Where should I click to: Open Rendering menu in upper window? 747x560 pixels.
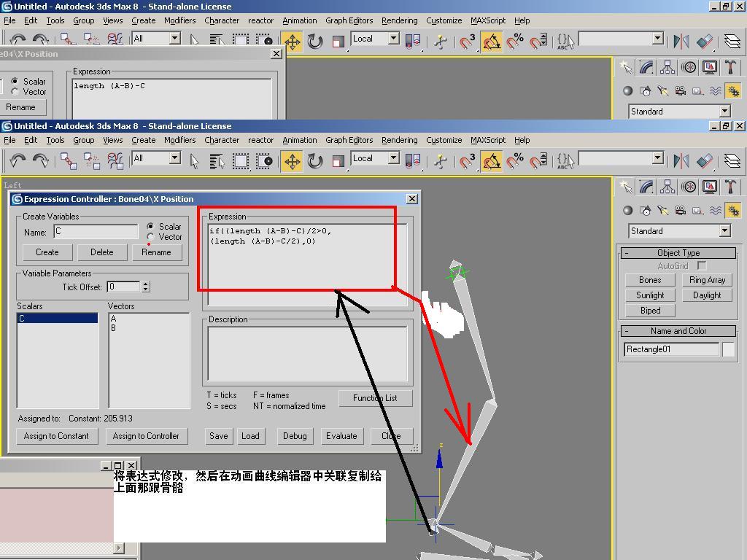pos(399,20)
